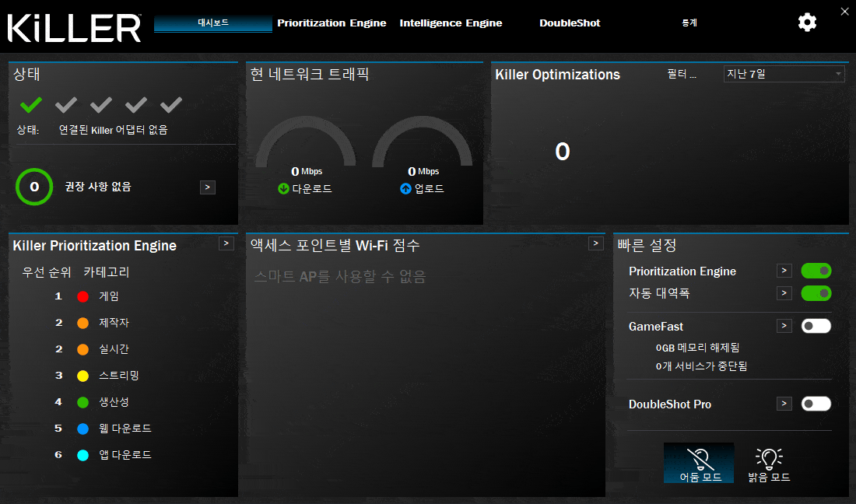Click the green status checkmark icon
This screenshot has height=504, width=856.
[x=31, y=105]
